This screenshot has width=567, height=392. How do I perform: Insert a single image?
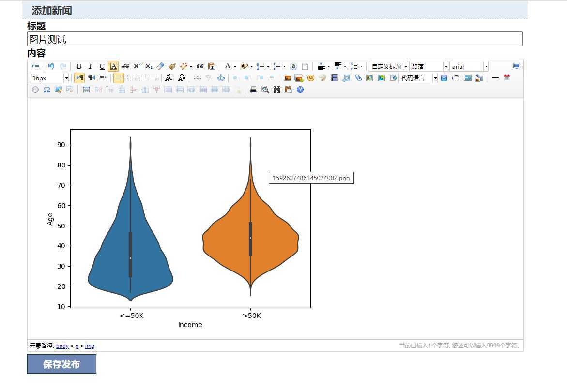tap(288, 78)
